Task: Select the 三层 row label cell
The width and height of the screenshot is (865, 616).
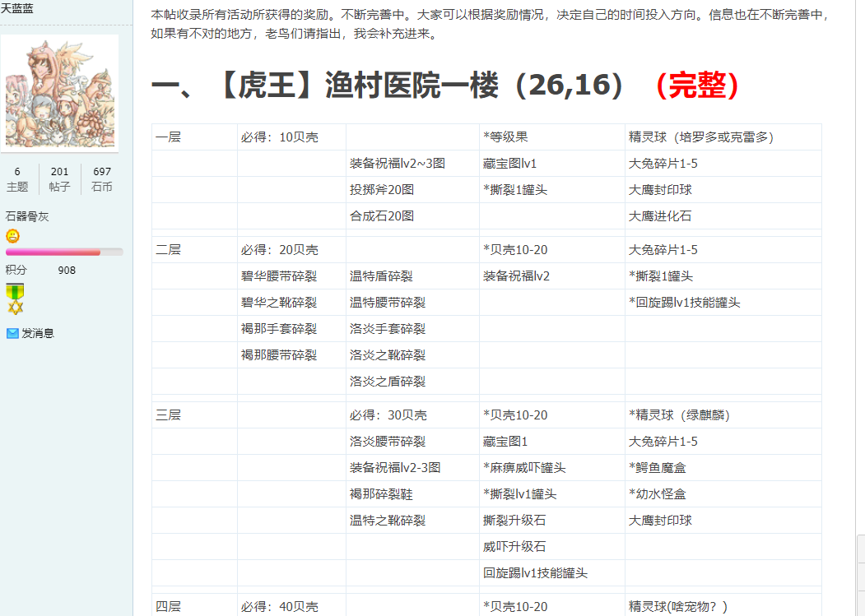Action: [169, 415]
